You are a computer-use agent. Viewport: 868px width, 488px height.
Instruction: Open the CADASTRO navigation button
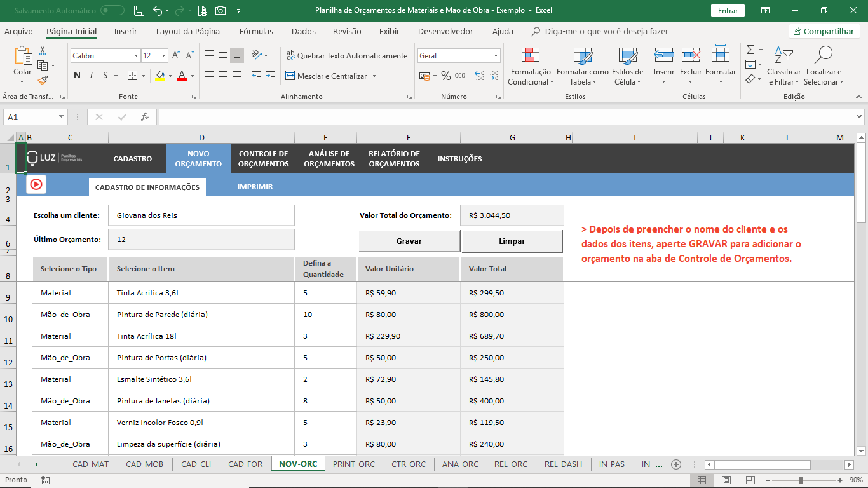point(133,159)
